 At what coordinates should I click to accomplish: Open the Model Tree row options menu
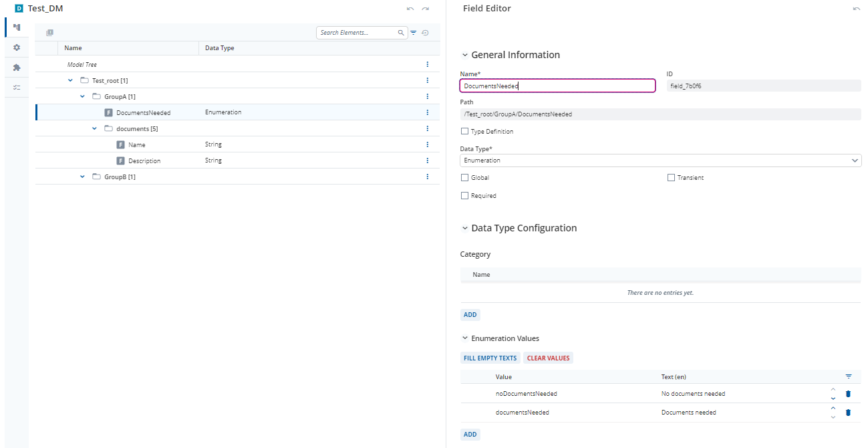click(x=428, y=64)
